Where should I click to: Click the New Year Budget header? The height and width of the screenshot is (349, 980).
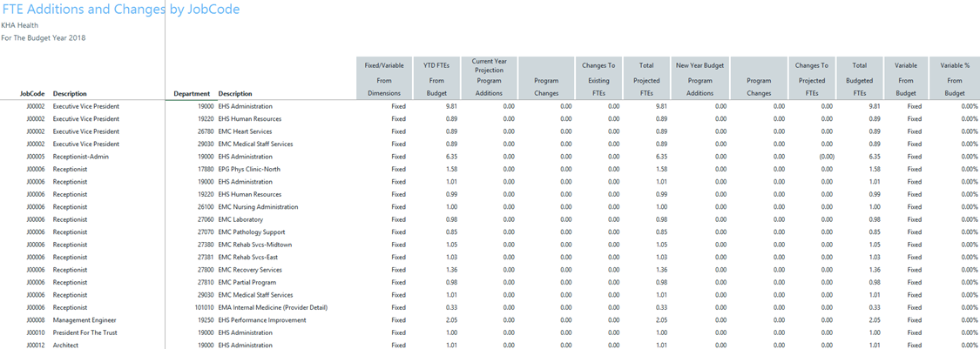[700, 66]
